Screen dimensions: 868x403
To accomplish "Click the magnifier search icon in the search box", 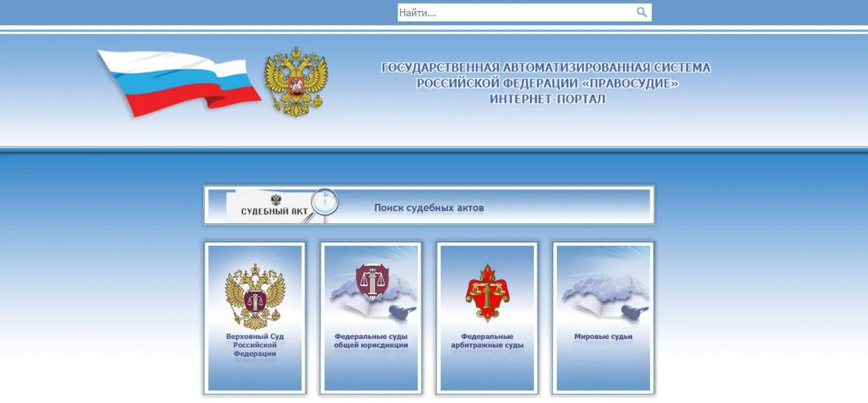I will coord(641,12).
